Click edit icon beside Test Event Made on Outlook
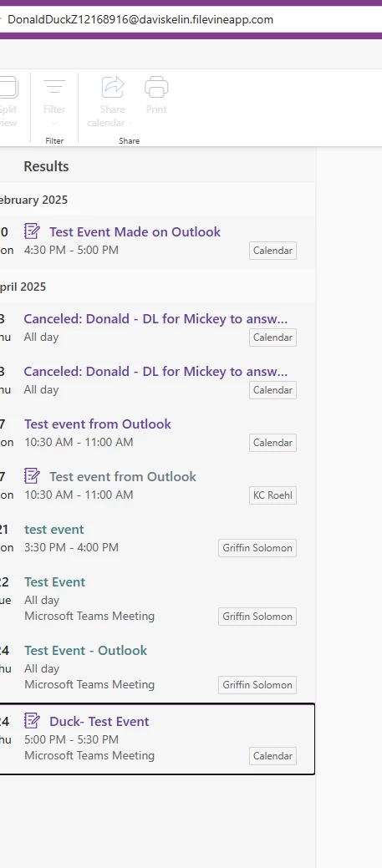This screenshot has height=868, width=382. pos(33,231)
